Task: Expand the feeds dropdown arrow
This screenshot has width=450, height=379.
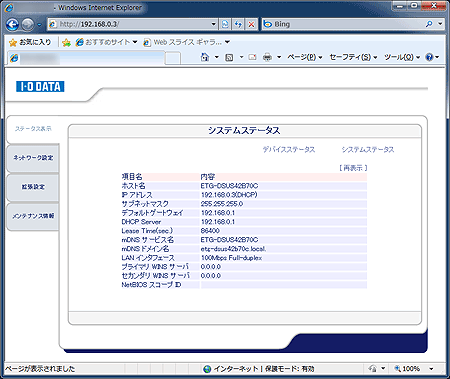Action: [x=242, y=57]
